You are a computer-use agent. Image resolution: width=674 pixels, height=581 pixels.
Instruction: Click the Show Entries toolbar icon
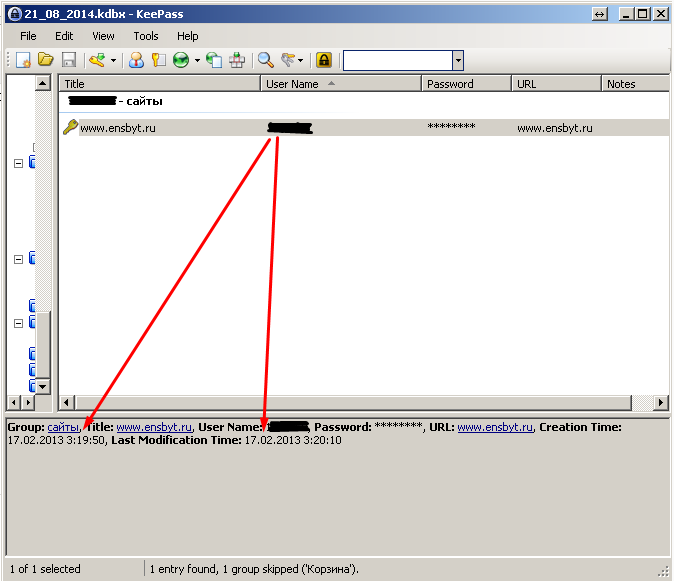click(288, 60)
